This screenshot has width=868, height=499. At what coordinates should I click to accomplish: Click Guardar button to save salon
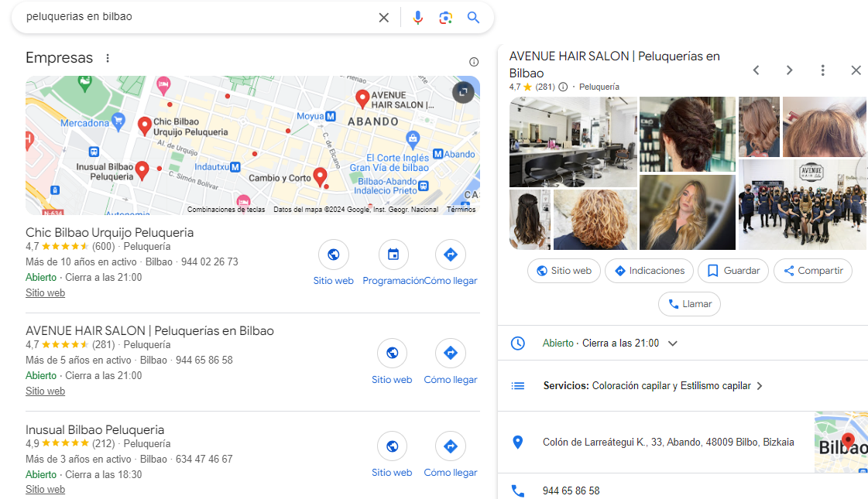(733, 271)
